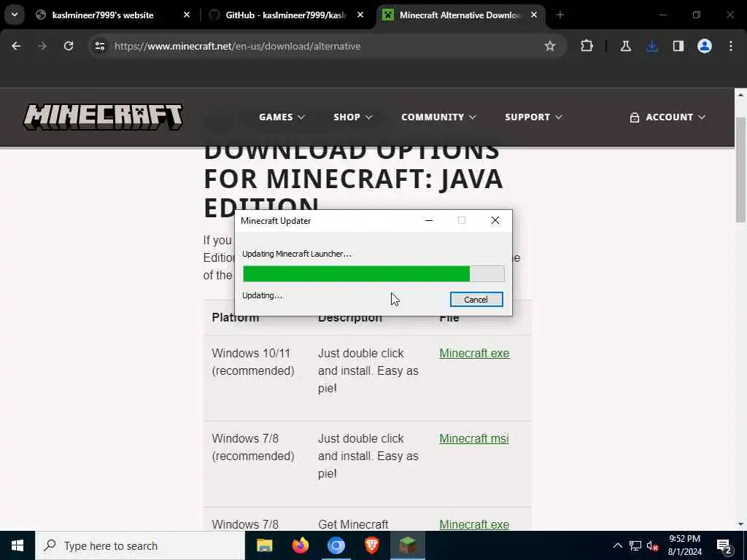Click the page scrollbar down arrow
This screenshot has height=560, width=747.
pos(741,524)
